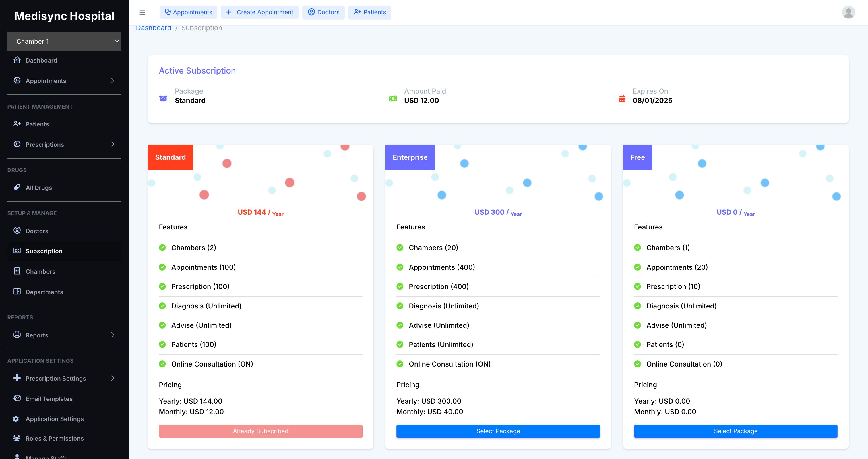Click green check beside Free Prescription (10)
Screen dimensions: 868x459
(x=638, y=286)
